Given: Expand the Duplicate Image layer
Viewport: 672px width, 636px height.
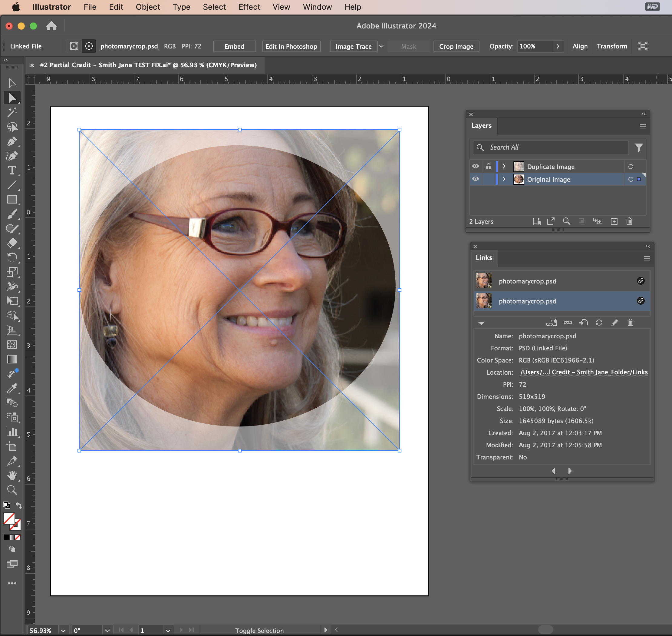Looking at the screenshot, I should pyautogui.click(x=504, y=167).
